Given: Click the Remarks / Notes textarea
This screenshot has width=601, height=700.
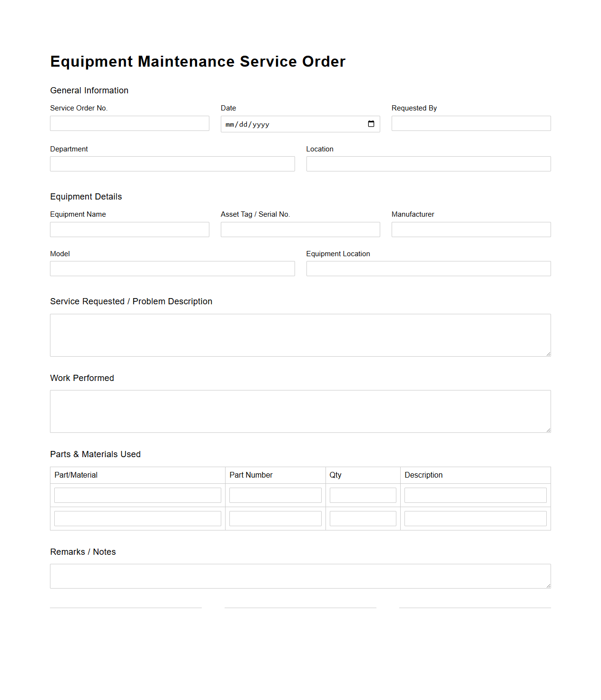Looking at the screenshot, I should (300, 576).
